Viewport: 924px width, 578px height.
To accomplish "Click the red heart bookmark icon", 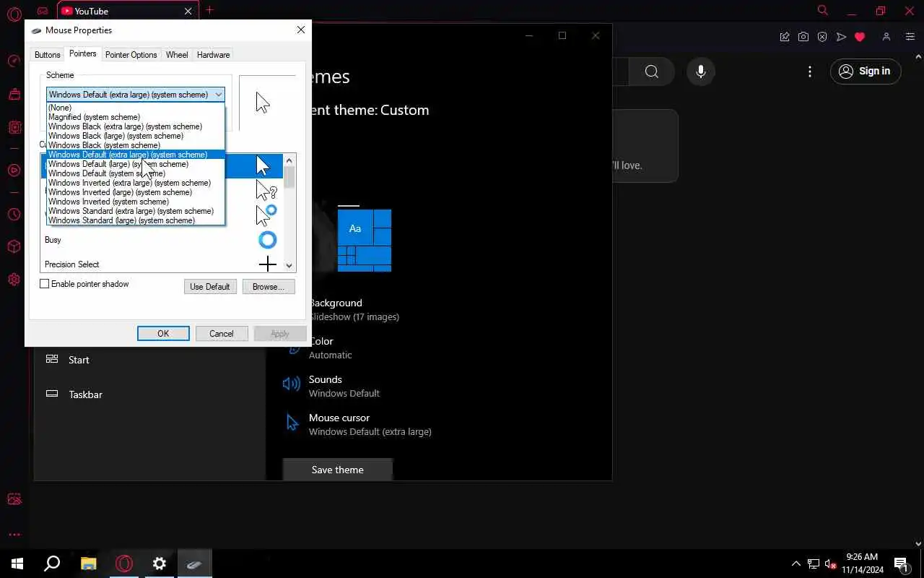I will pos(860,37).
